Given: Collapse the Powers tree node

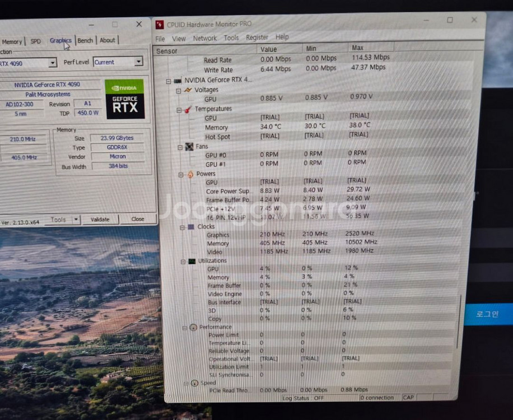Looking at the screenshot, I should point(181,175).
